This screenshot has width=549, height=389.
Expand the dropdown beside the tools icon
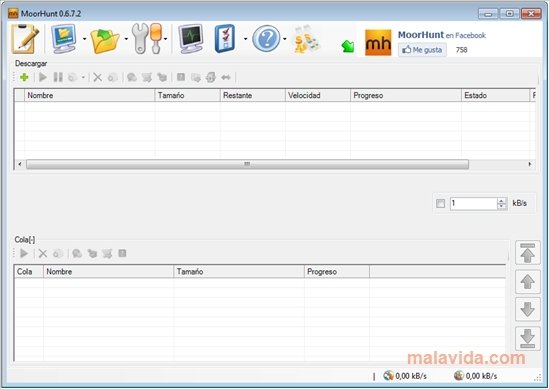pyautogui.click(x=165, y=39)
